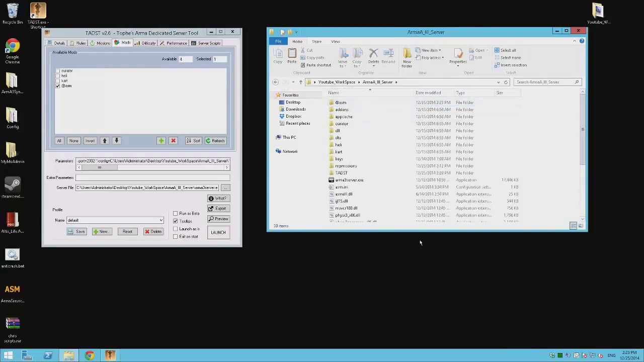The image size is (644, 362).
Task: Open profile Name dropdown
Action: point(161,220)
